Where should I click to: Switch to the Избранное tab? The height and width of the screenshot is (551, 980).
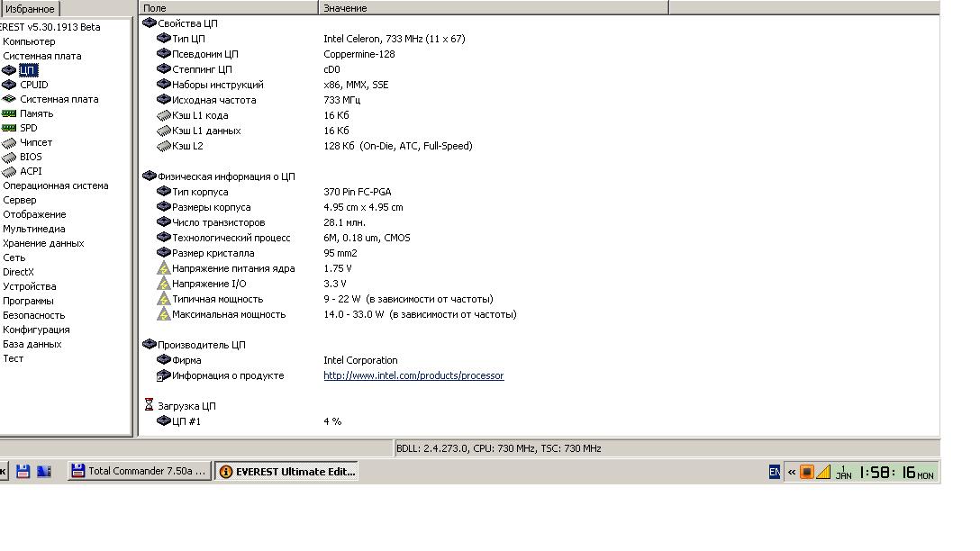(x=30, y=9)
